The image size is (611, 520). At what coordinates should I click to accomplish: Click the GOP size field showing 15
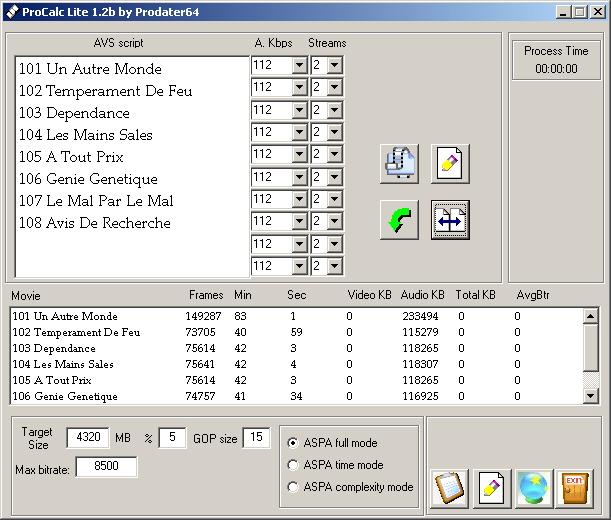click(256, 437)
